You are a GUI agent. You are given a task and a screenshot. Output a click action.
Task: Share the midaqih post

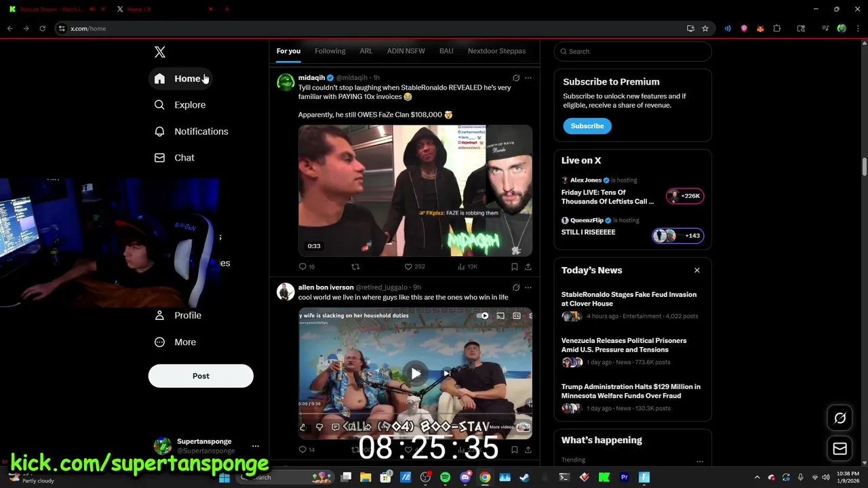[x=528, y=267]
